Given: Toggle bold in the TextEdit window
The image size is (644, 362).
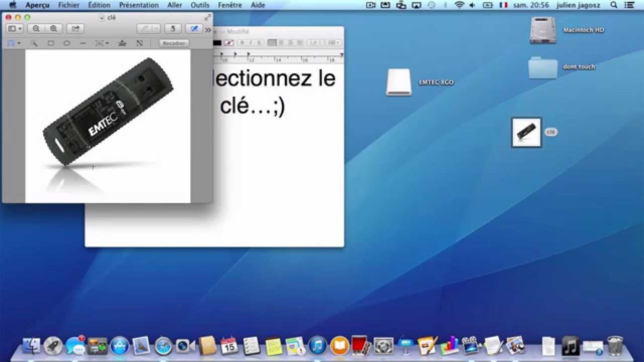Looking at the screenshot, I should point(243,43).
